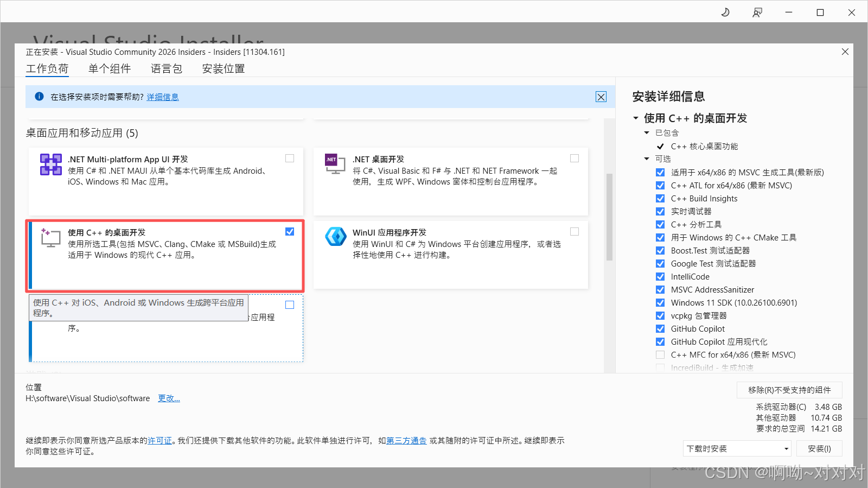
Task: Open the 许可证 license link
Action: click(x=160, y=441)
